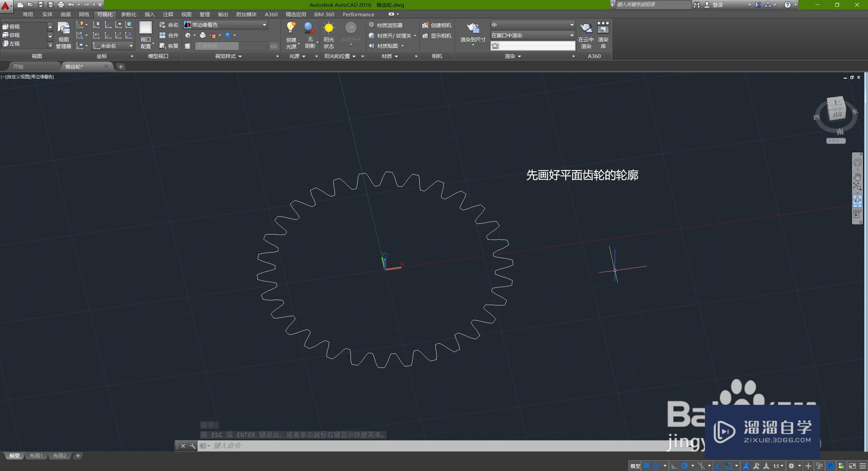
Task: Click the opacity slider bar
Action: [x=231, y=46]
